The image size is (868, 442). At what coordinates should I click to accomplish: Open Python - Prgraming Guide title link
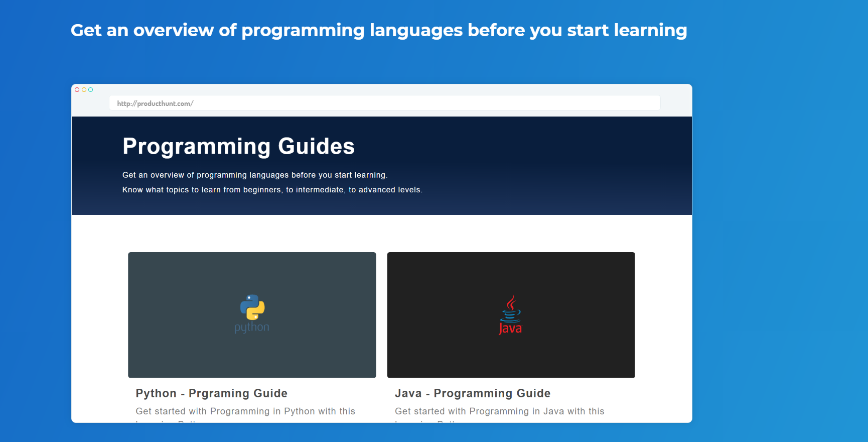pyautogui.click(x=212, y=393)
